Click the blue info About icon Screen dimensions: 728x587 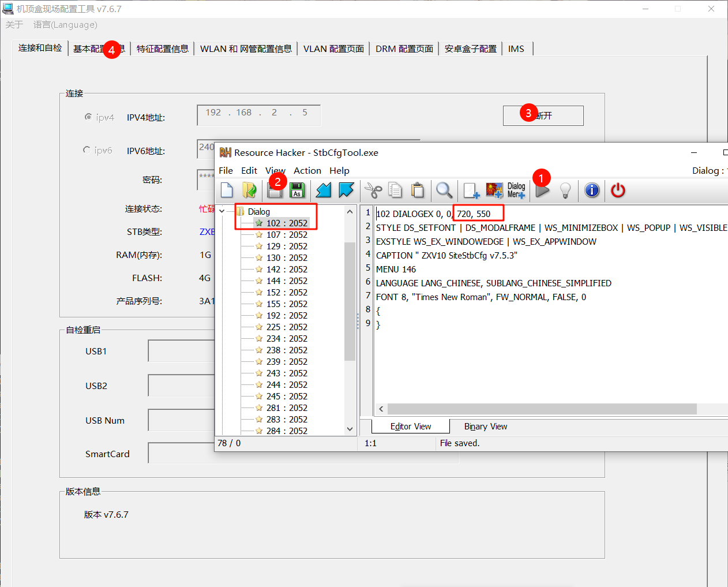(x=592, y=190)
